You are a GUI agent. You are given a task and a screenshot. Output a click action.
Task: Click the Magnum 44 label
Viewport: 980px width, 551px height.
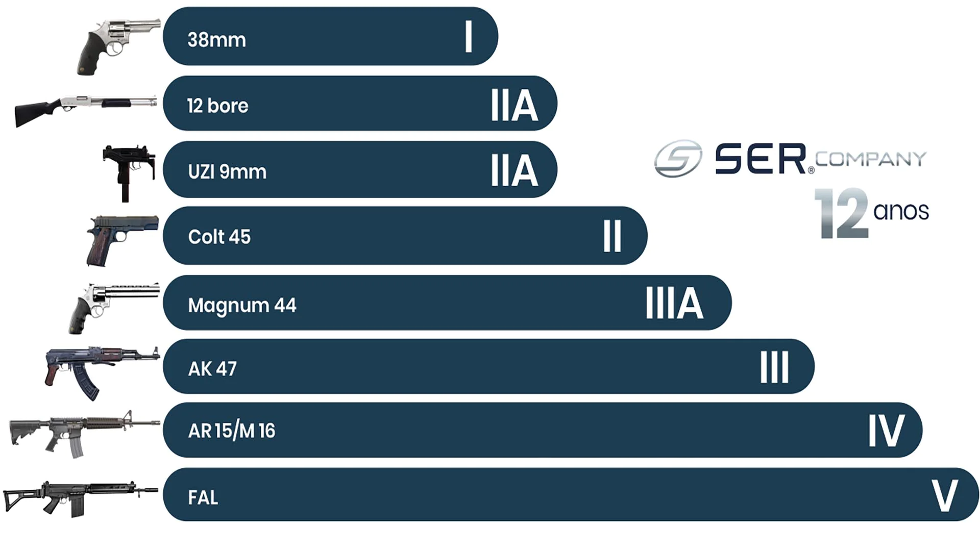click(x=242, y=306)
